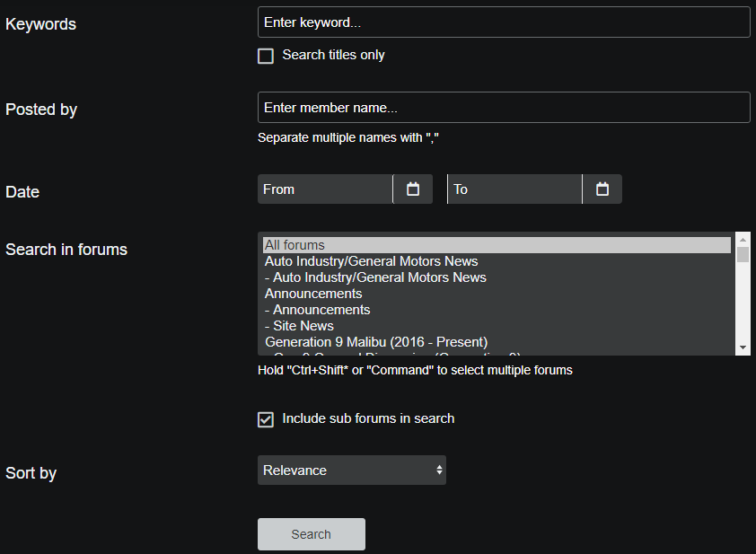Click the forum list scrollbar thumb

(743, 254)
